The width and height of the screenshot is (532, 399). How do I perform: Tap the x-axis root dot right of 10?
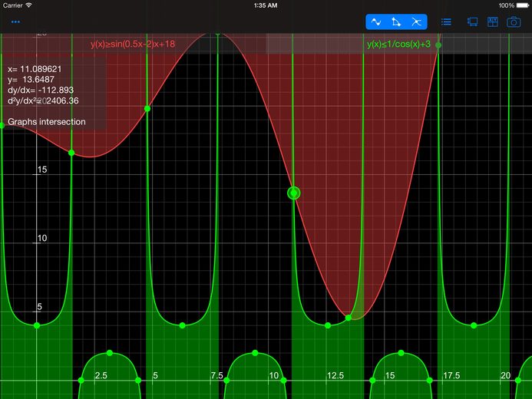[283, 381]
